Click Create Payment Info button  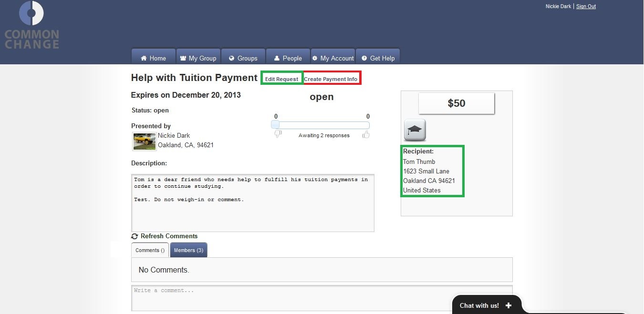[x=331, y=79]
